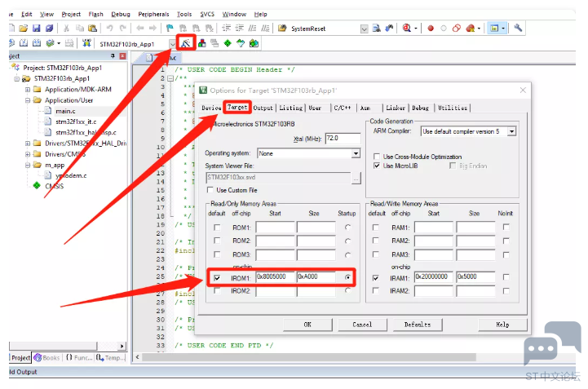Check the Use Custom File checkbox
The image size is (588, 389).
[x=210, y=190]
